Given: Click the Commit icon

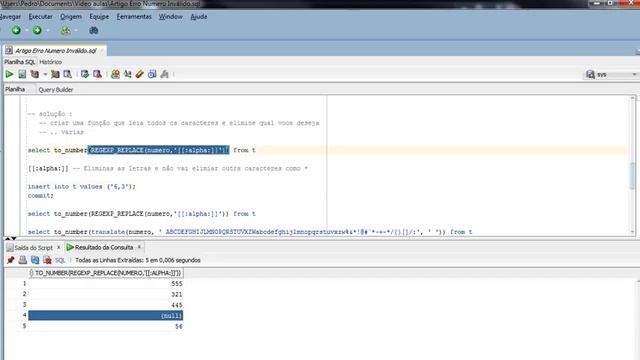Looking at the screenshot, I should pos(85,74).
